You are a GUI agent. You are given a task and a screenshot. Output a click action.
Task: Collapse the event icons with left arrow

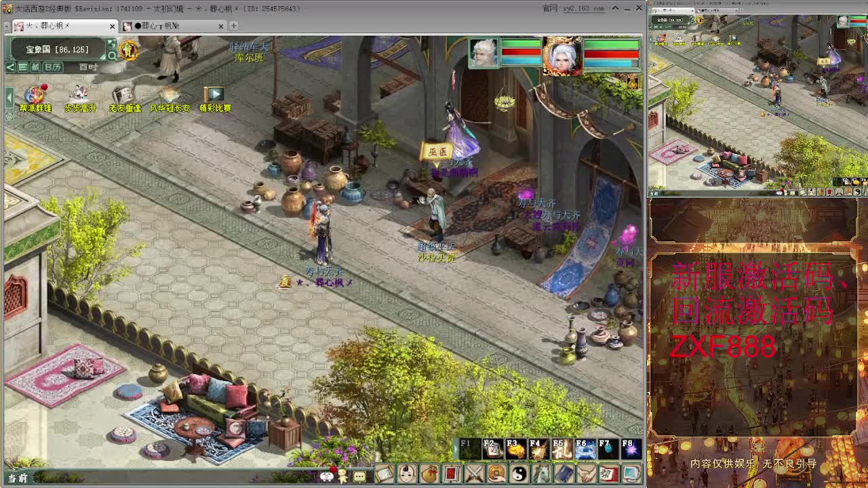click(9, 97)
